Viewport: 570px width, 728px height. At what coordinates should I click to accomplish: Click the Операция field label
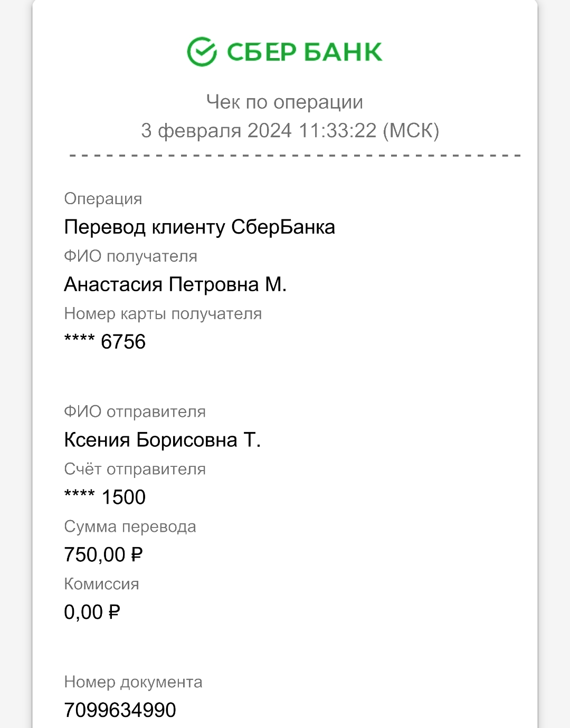(103, 199)
